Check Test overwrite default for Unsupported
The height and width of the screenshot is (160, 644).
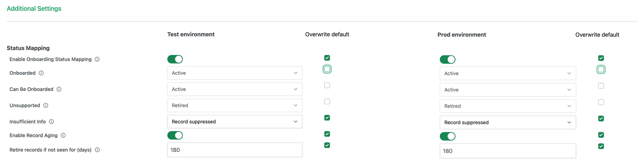tap(327, 102)
